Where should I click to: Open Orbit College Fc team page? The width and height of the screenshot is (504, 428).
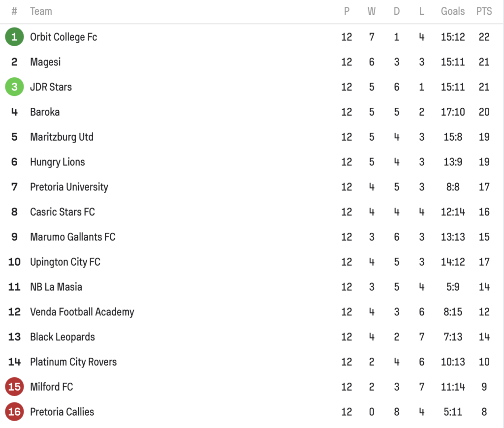coord(63,37)
